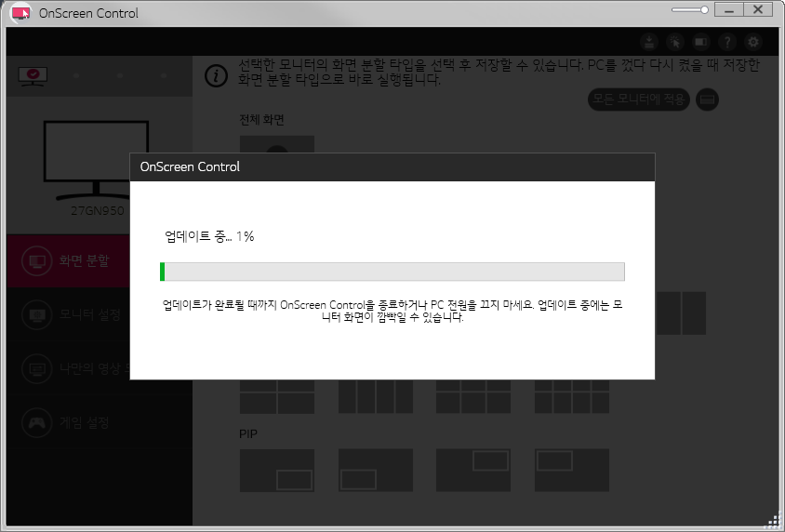The image size is (785, 532).
Task: Click the 모든 모니터에 적용 button
Action: 638,100
